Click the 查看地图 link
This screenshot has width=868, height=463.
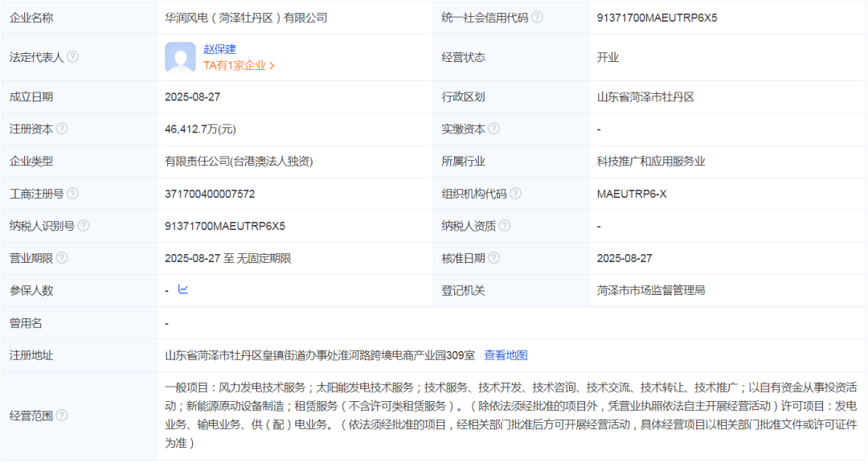click(506, 355)
